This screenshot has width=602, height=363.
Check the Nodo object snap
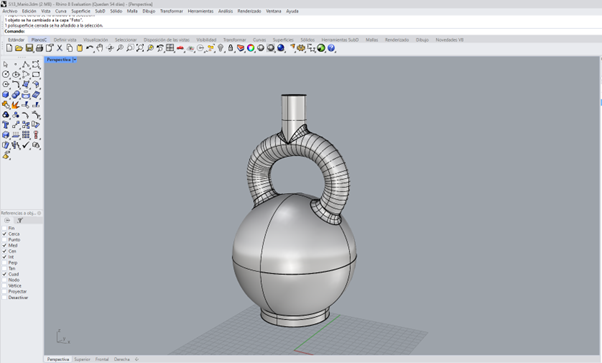pos(5,280)
